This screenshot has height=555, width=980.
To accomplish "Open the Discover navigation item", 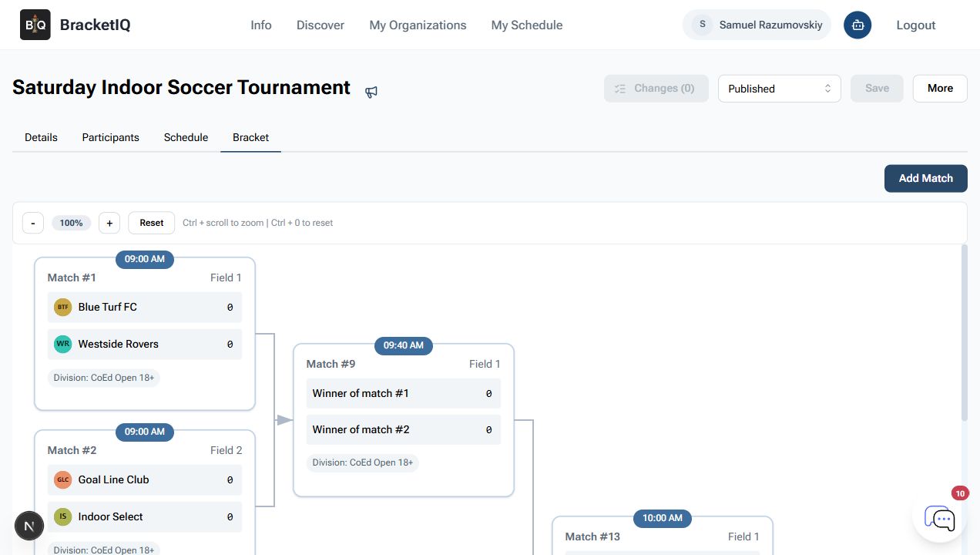I will (321, 25).
